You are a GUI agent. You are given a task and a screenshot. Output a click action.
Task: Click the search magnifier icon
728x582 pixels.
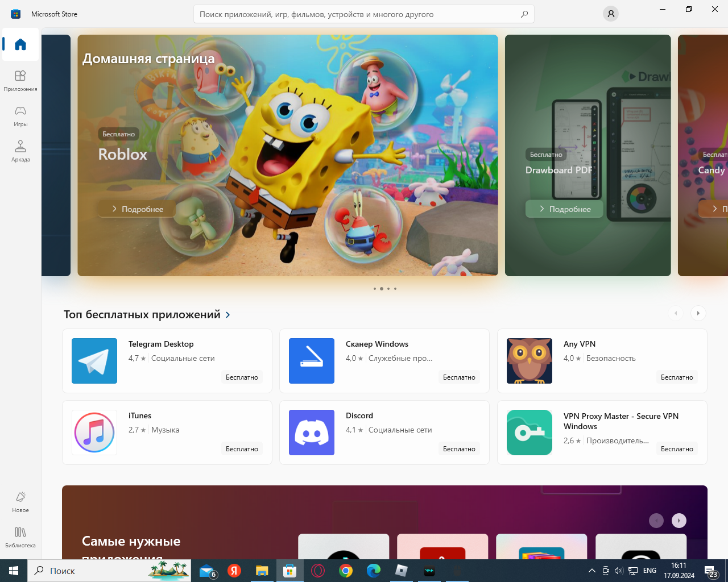[x=524, y=14]
